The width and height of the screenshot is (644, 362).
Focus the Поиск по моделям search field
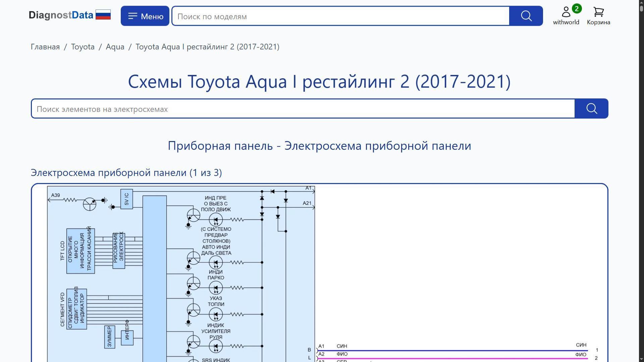pos(340,16)
